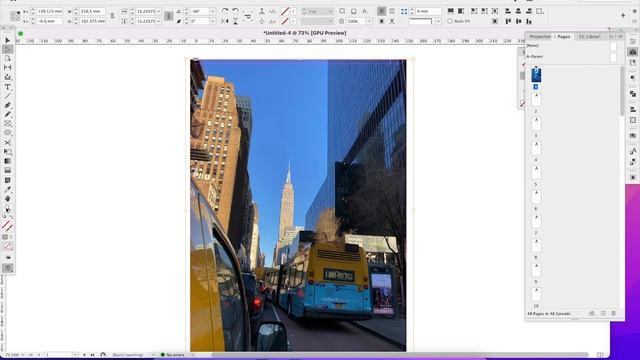
Task: Select the Eyedropper tool
Action: click(x=7, y=189)
